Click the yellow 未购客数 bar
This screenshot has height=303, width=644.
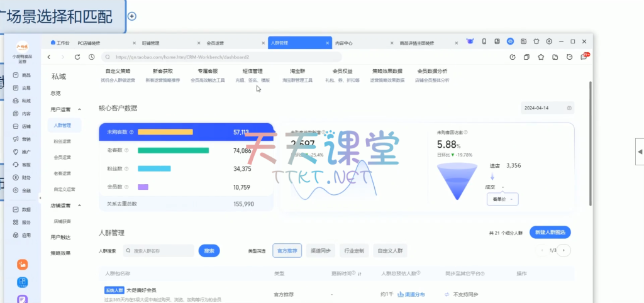(165, 132)
